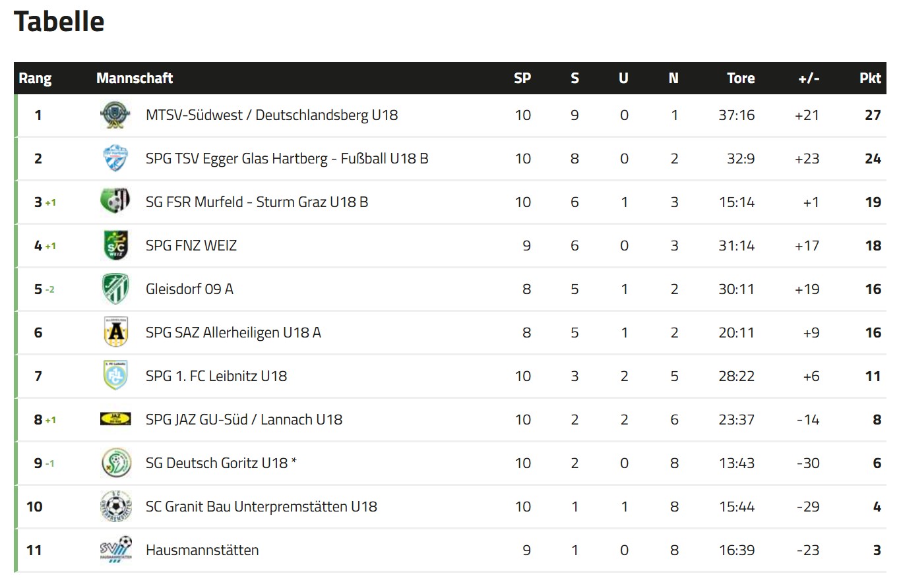Open SPG FNZ WEIZ team page
Image resolution: width=901 pixels, height=588 pixels.
coord(191,245)
